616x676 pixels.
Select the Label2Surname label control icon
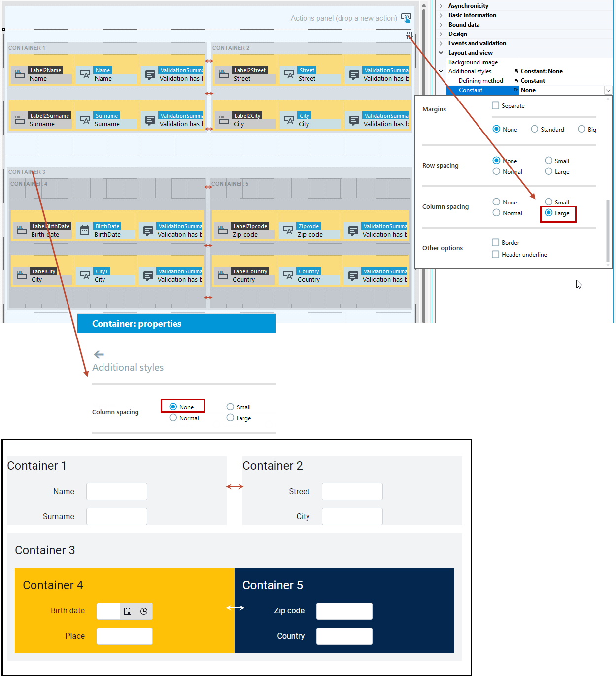[20, 120]
